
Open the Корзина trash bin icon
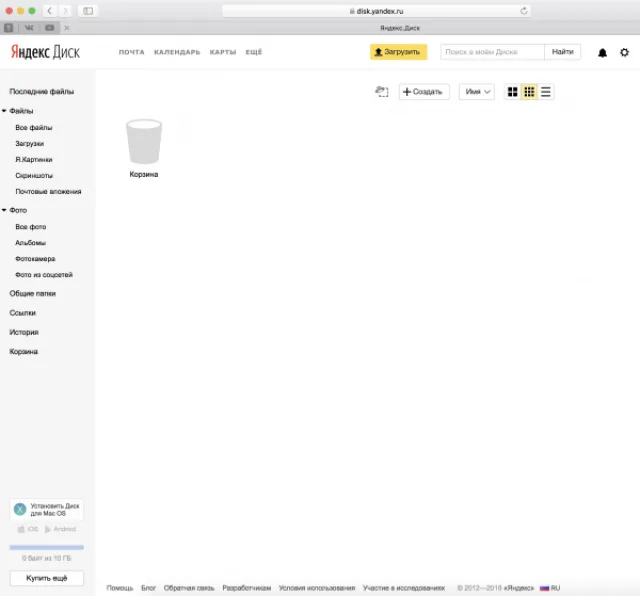pos(144,142)
